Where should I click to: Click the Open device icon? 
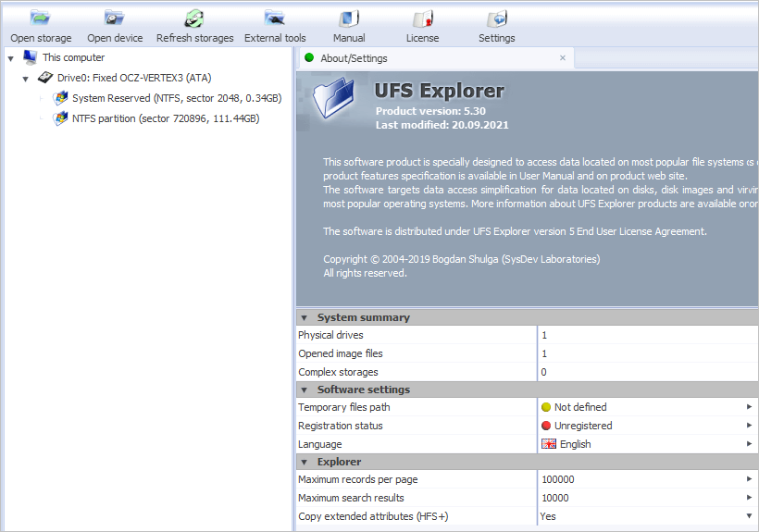[114, 19]
